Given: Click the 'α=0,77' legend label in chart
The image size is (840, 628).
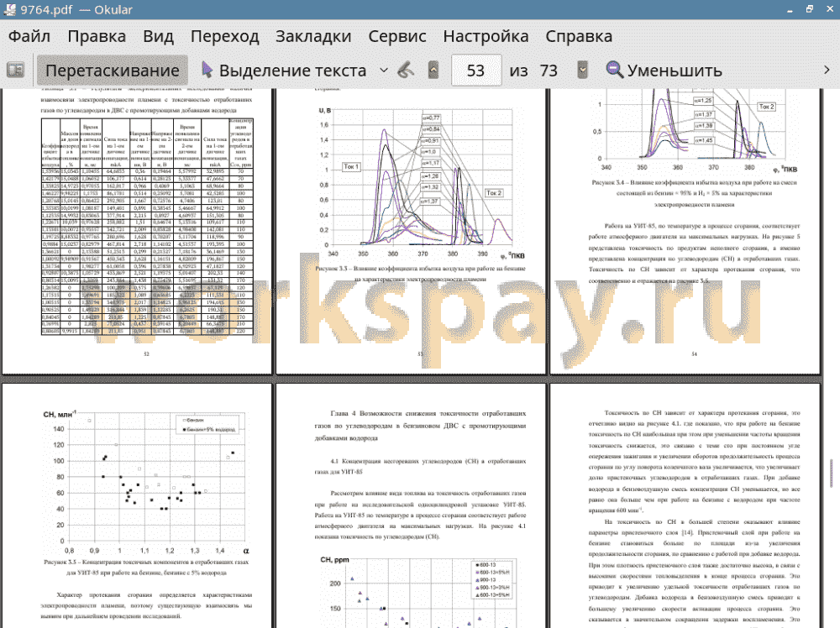Looking at the screenshot, I should point(431,118).
